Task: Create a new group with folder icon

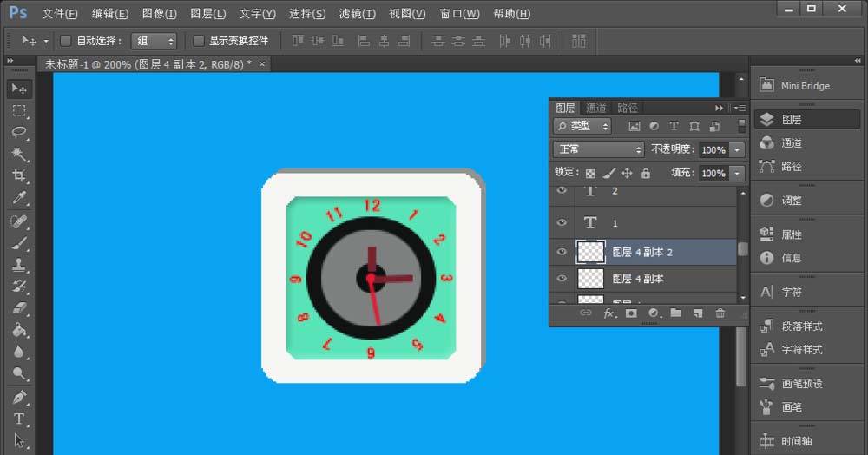Action: pos(675,313)
